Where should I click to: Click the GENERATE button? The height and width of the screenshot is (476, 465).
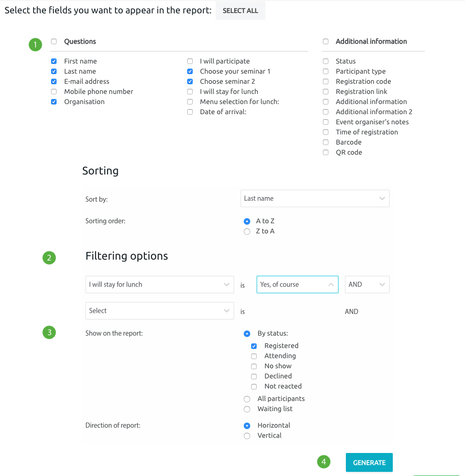click(x=369, y=462)
